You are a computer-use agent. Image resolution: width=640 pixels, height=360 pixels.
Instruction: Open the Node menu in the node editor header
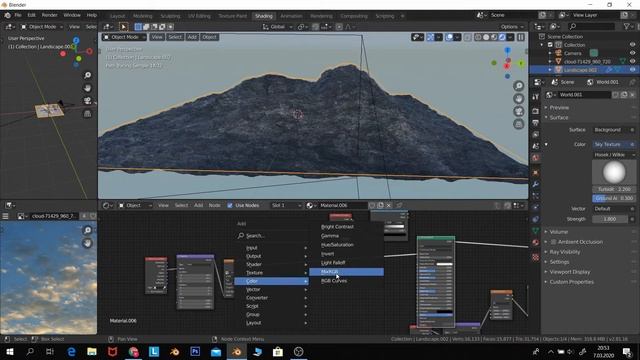[x=215, y=206]
